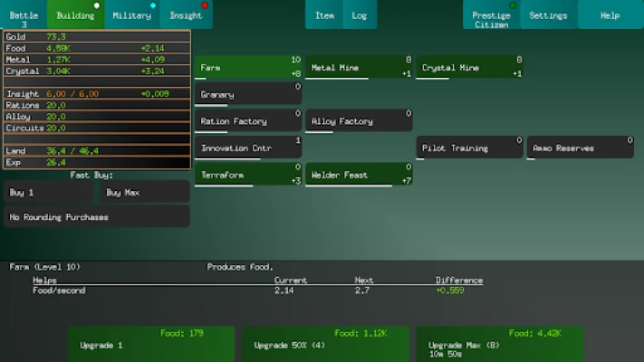Image resolution: width=644 pixels, height=362 pixels.
Task: Select Pilot Training
Action: [469, 148]
